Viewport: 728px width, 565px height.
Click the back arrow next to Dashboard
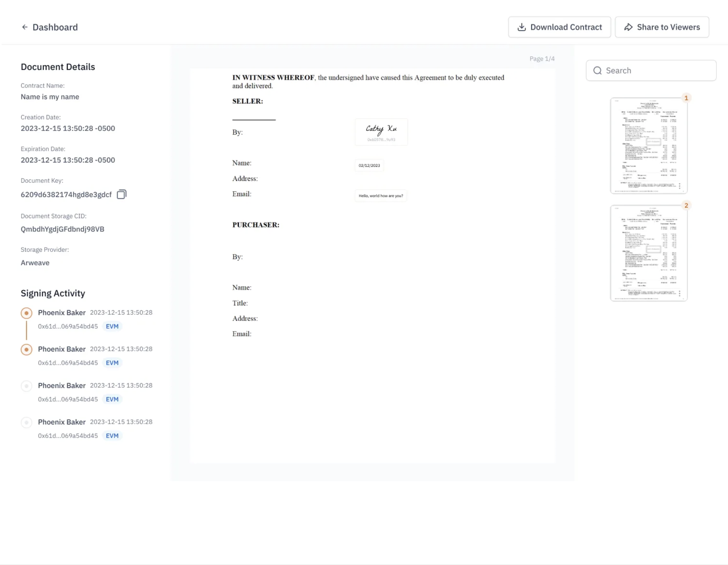(25, 27)
